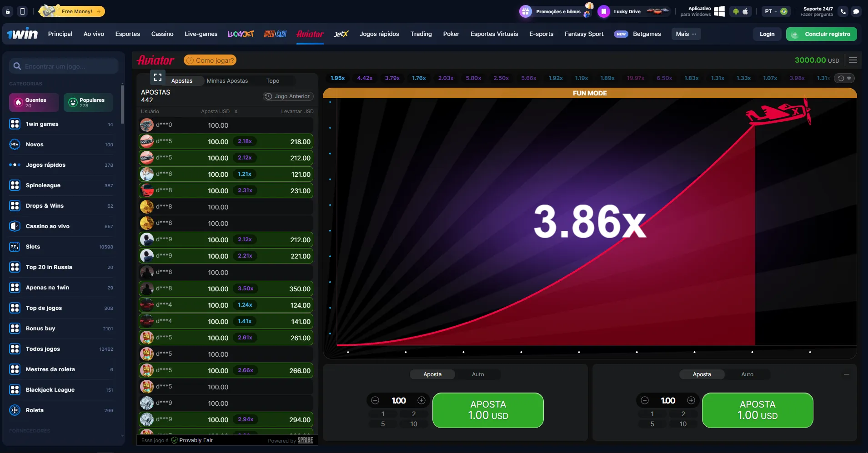Select the Apostas bets tab
Screen dimensions: 868x453
pyautogui.click(x=182, y=81)
